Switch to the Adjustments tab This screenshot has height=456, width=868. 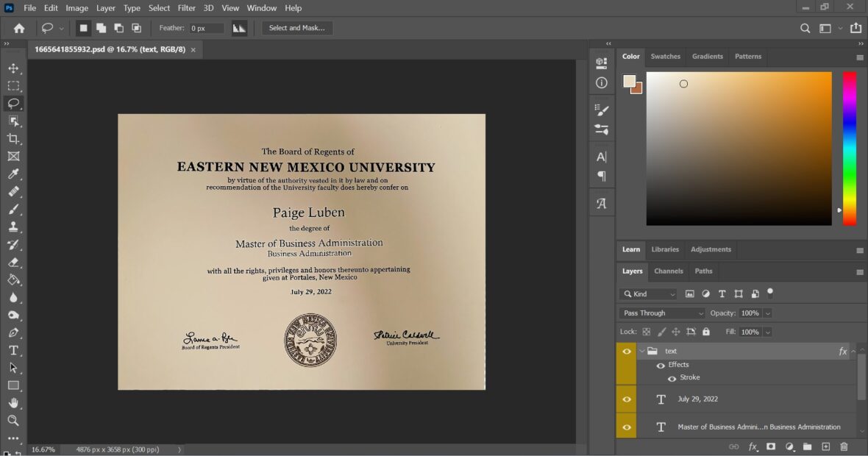[x=711, y=249]
